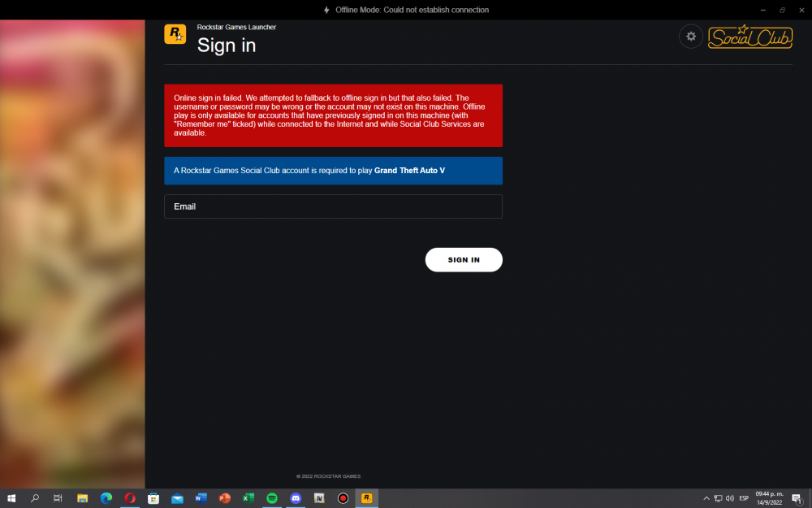Launch Microsoft Edge from the taskbar
812x508 pixels.
tap(106, 498)
